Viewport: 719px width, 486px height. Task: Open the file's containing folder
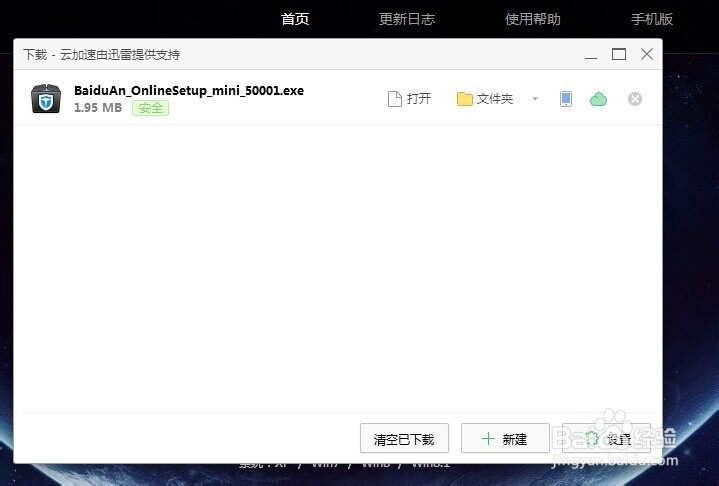[x=485, y=99]
